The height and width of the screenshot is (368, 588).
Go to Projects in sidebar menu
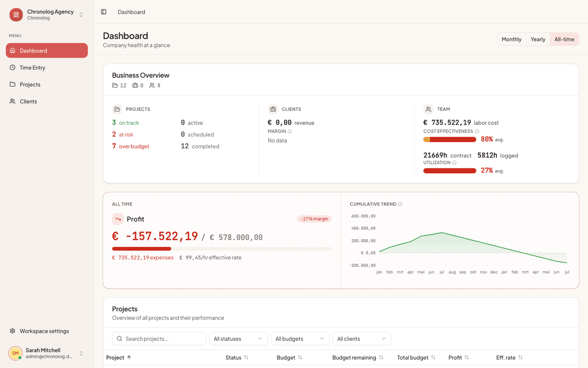[47, 85]
